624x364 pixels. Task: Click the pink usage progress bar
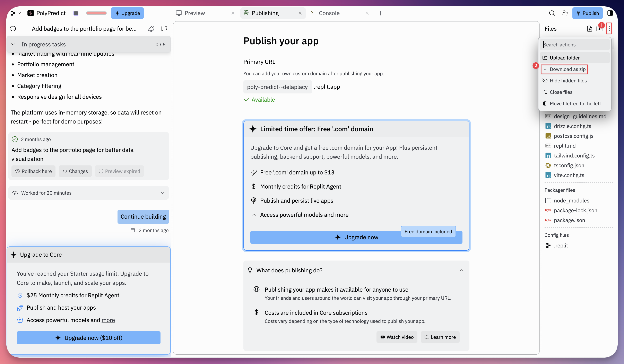pos(96,13)
